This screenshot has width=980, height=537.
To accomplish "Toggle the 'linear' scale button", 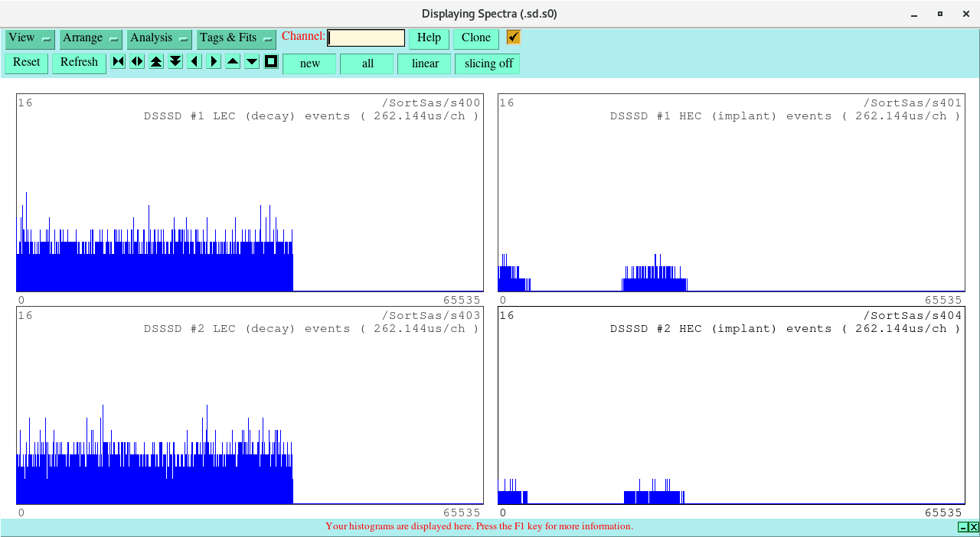I will point(425,63).
